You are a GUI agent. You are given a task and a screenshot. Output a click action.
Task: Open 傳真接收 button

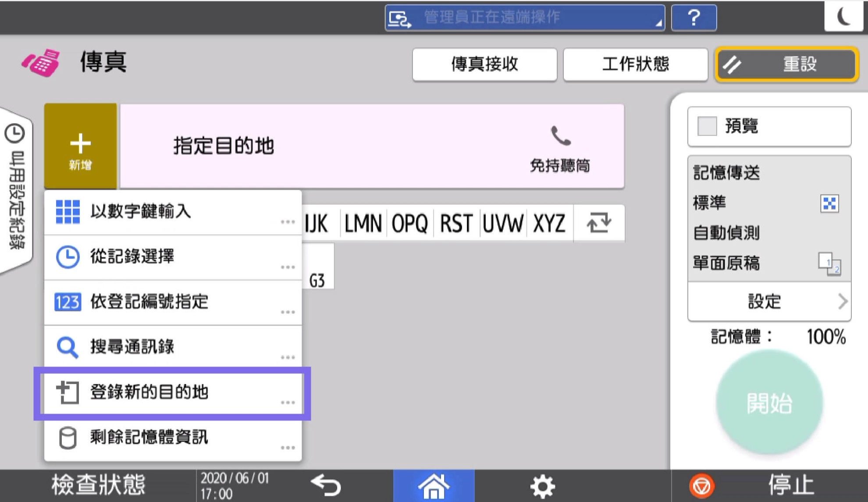(484, 64)
